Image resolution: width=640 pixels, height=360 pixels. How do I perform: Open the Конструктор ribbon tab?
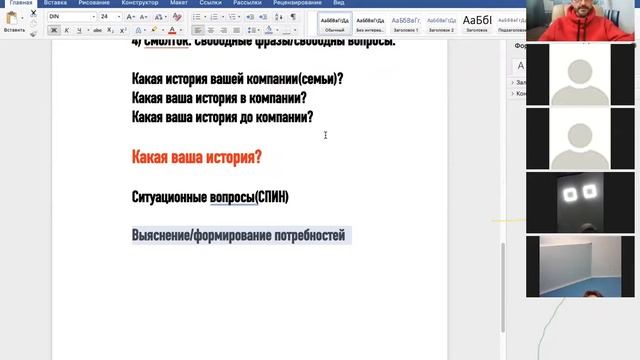pos(140,3)
